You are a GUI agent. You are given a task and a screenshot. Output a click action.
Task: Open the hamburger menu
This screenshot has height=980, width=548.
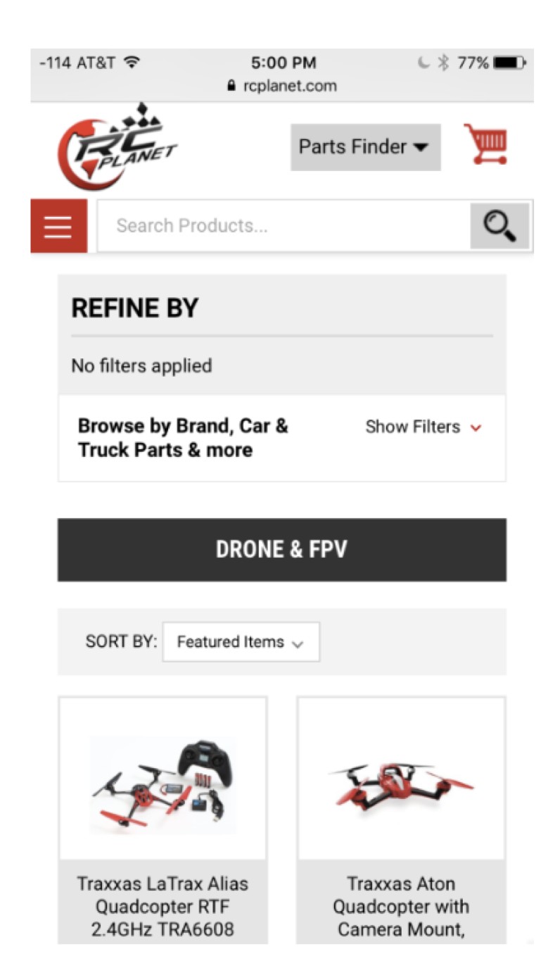click(58, 226)
